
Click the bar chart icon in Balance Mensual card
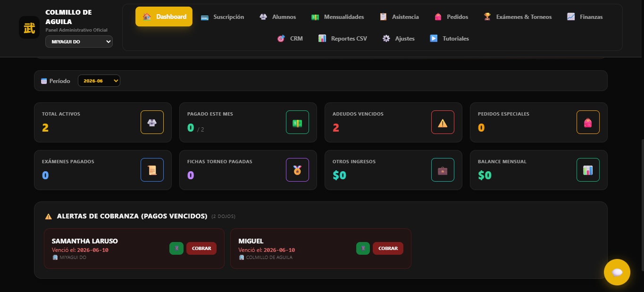(588, 170)
